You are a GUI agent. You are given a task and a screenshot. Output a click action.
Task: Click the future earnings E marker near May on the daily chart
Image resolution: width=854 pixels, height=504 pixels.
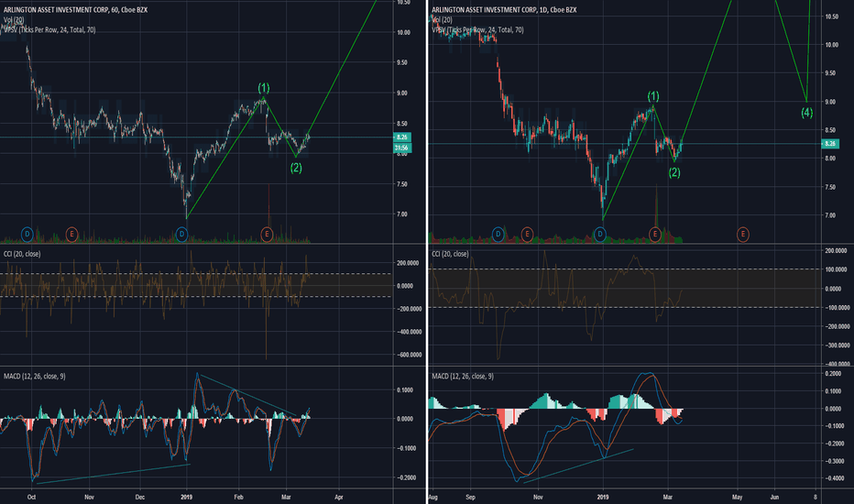[x=742, y=235]
